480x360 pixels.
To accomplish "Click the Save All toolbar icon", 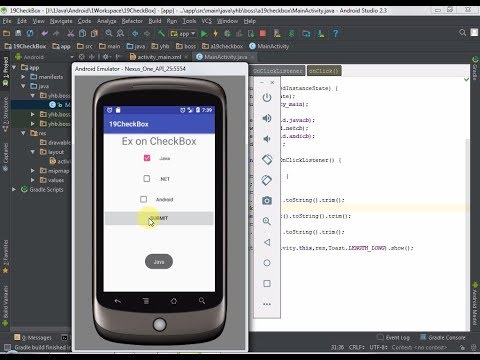I will click(x=18, y=33).
